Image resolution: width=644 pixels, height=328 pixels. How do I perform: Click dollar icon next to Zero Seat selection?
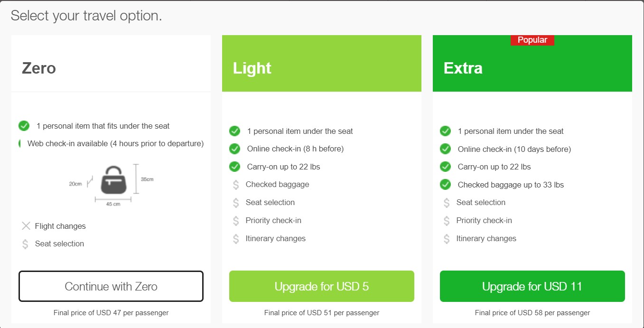pos(26,244)
